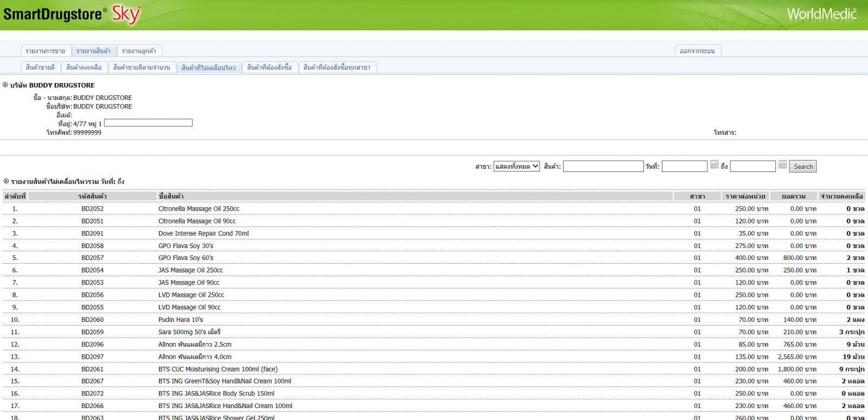Select Pudin Hara 10's product name
868x420 pixels.
tap(181, 320)
